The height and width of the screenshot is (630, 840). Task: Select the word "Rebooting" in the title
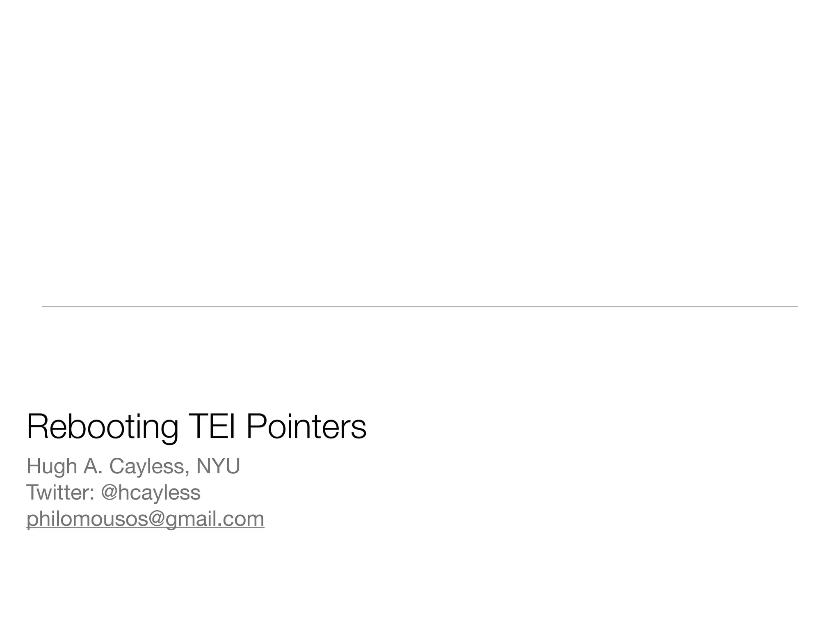click(102, 427)
